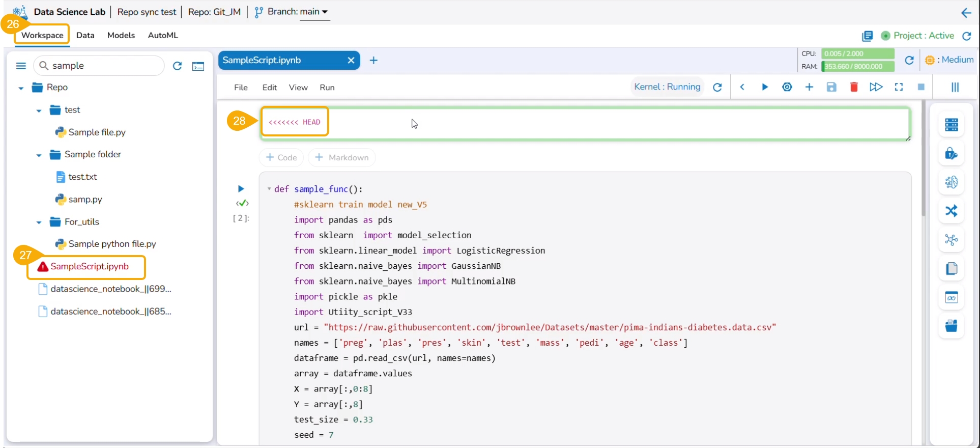Switch to the AutoML tab

click(x=163, y=35)
